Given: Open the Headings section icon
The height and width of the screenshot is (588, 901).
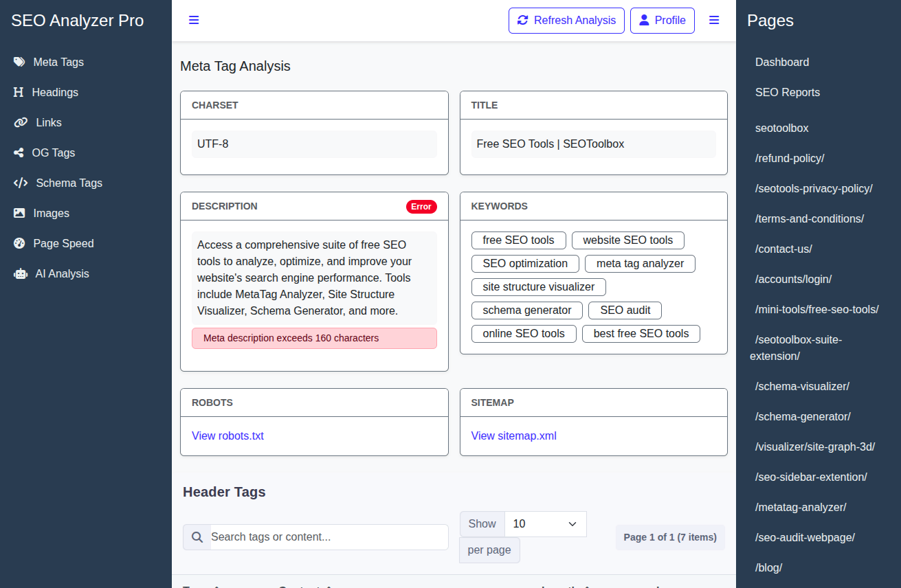Looking at the screenshot, I should click(x=18, y=92).
